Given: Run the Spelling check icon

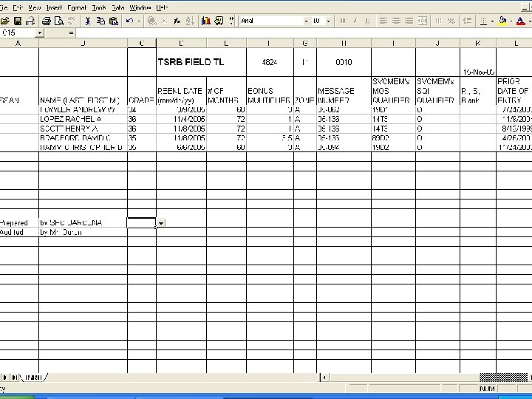Looking at the screenshot, I should (x=72, y=21).
